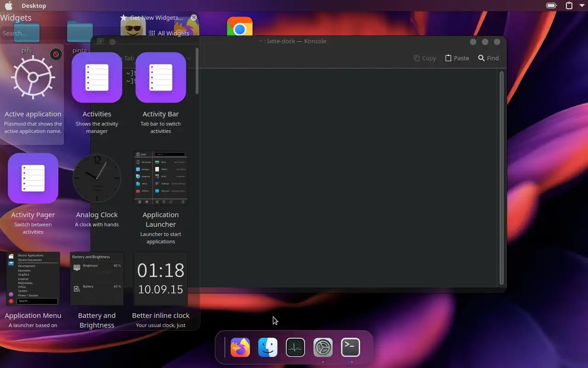Click Find in the Konsole toolbar
Viewport: 588px width, 368px height.
[488, 58]
